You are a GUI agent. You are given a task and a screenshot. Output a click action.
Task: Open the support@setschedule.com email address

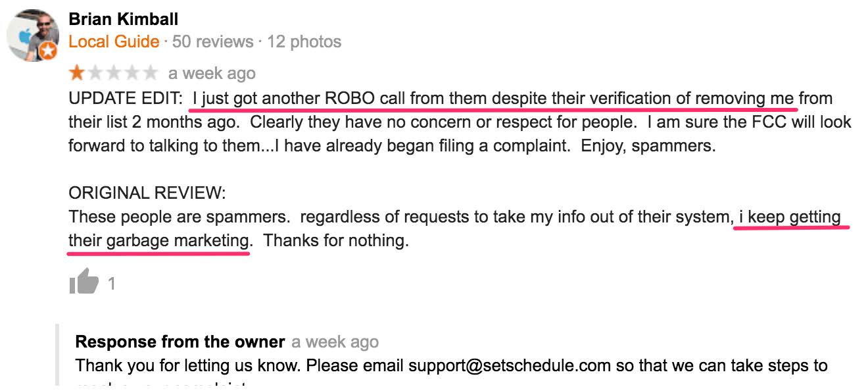pos(510,365)
